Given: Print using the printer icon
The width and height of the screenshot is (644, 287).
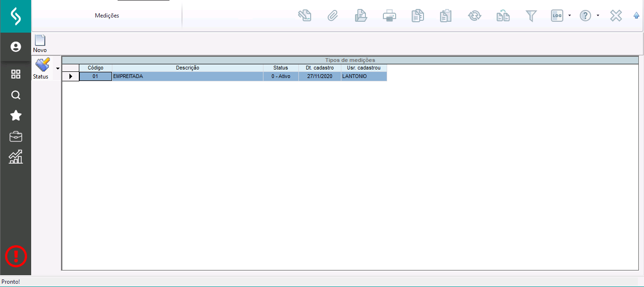Looking at the screenshot, I should pyautogui.click(x=390, y=16).
